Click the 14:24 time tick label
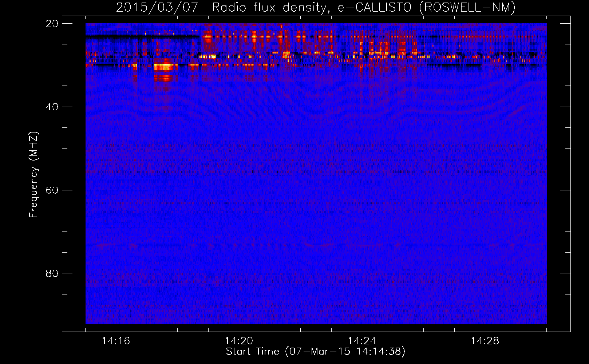The image size is (589, 364). pos(362,341)
